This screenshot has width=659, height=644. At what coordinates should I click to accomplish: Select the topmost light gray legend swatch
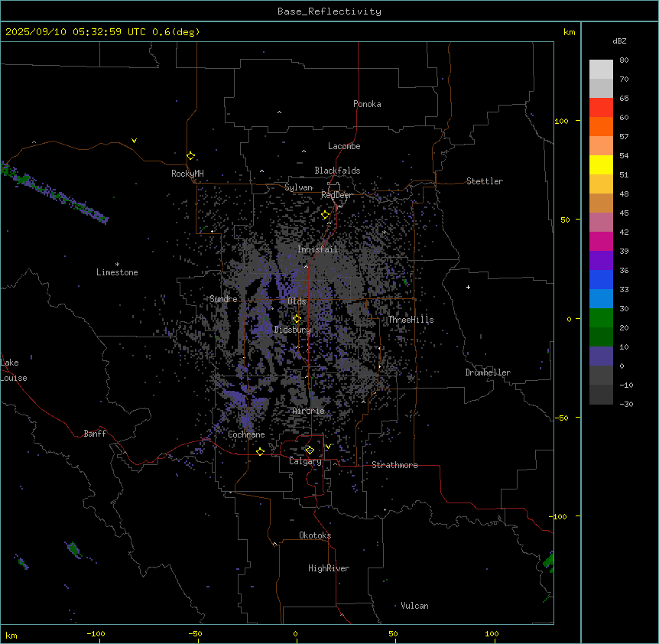tap(601, 69)
